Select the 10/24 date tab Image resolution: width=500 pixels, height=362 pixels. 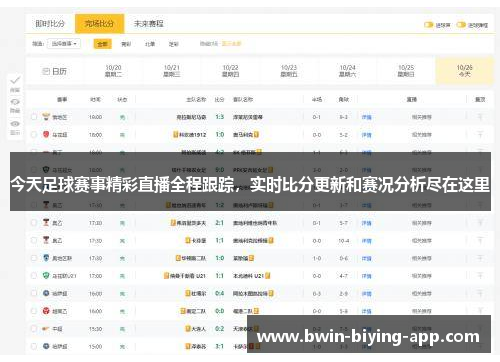pyautogui.click(x=347, y=71)
